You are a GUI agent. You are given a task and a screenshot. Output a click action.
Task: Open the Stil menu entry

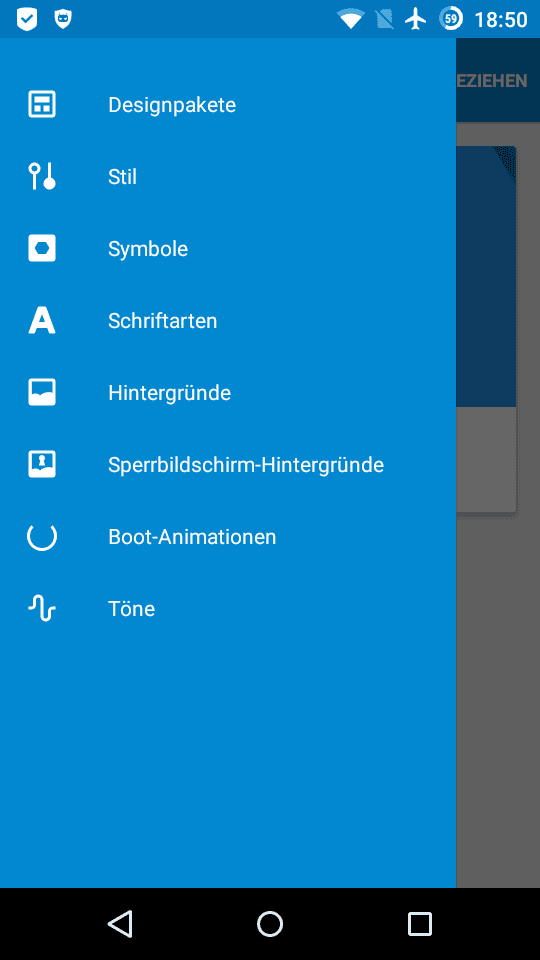(122, 177)
